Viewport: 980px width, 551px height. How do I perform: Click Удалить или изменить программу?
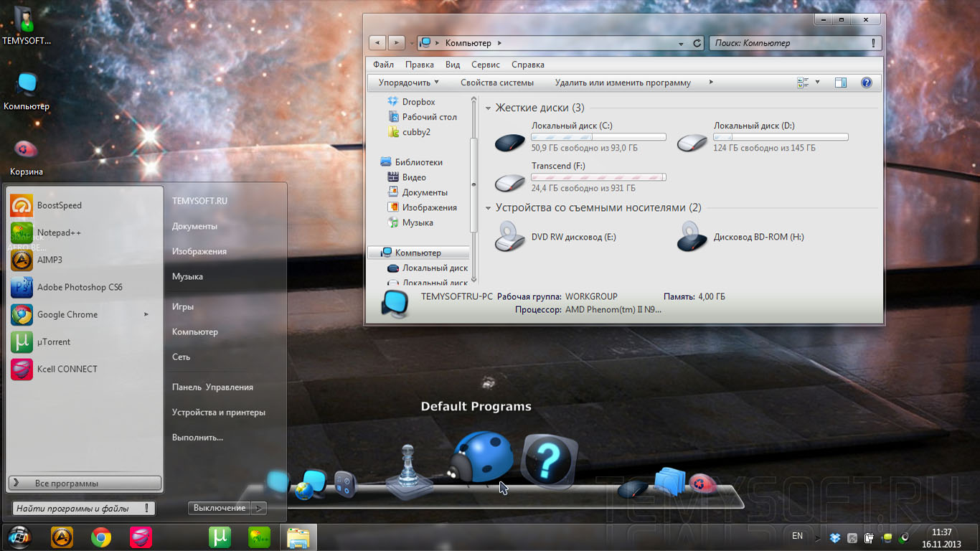(x=623, y=83)
